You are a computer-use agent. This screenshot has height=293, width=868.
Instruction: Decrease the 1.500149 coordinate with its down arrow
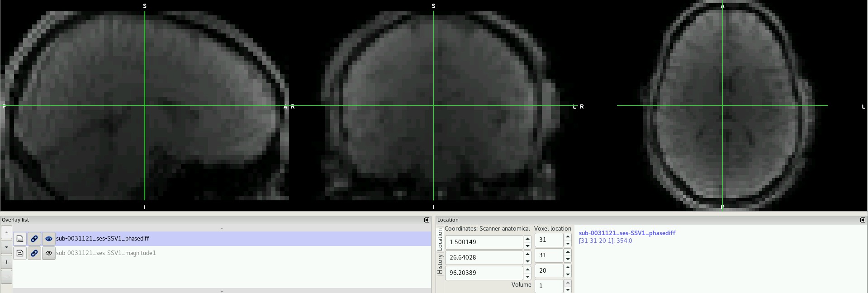pos(527,246)
